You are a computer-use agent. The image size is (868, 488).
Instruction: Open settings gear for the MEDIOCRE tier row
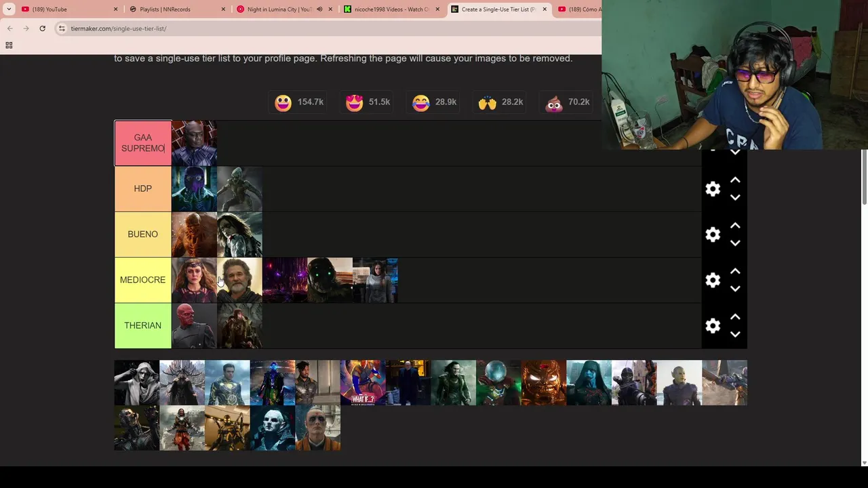pyautogui.click(x=713, y=280)
